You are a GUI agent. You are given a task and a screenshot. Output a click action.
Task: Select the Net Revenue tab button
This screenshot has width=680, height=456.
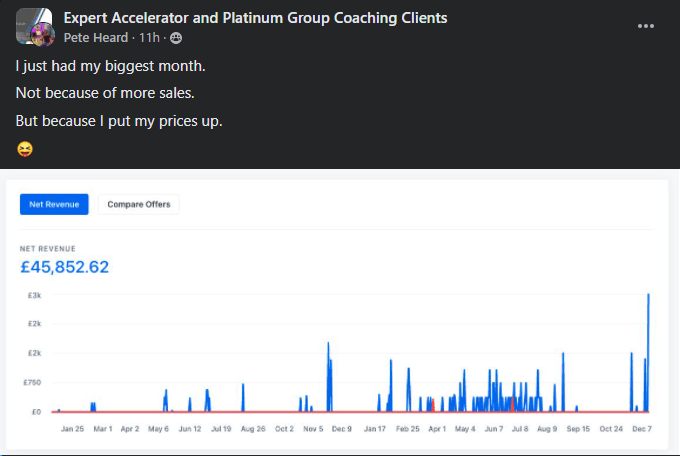[54, 204]
